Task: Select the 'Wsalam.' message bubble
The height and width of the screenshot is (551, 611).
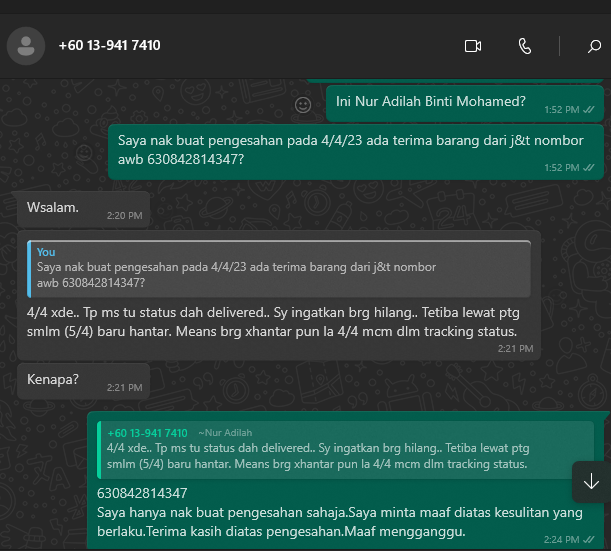Action: click(x=54, y=208)
